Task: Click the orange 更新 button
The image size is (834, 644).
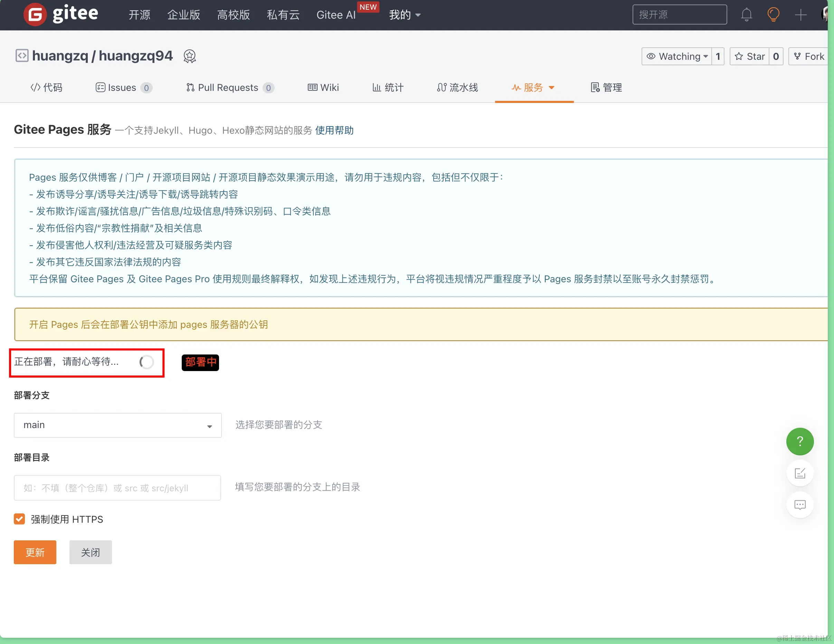Action: pyautogui.click(x=35, y=552)
